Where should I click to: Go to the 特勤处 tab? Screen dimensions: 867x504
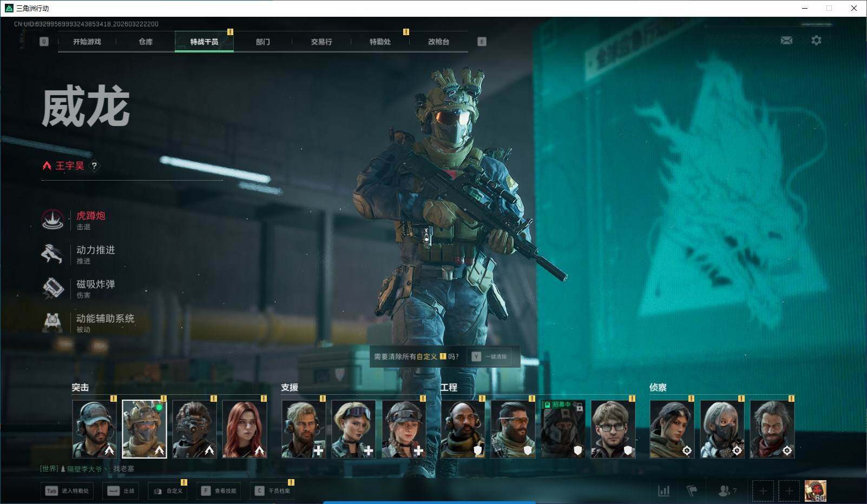380,42
